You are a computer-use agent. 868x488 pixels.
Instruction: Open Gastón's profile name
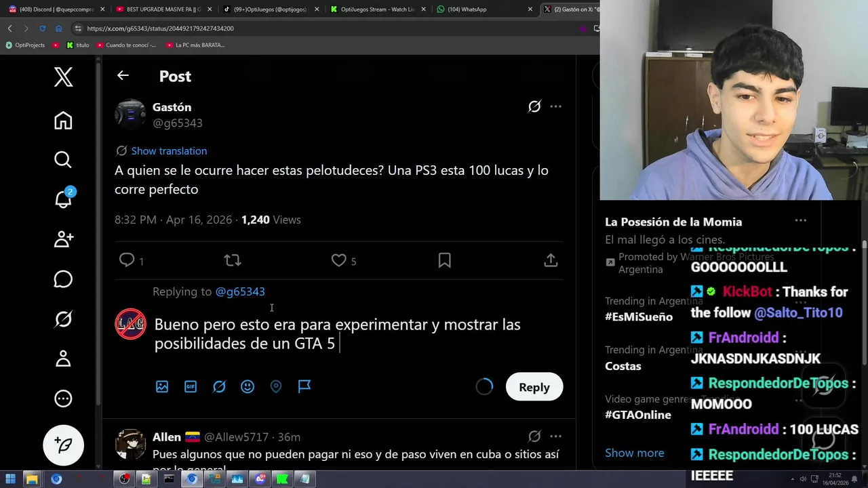point(172,107)
